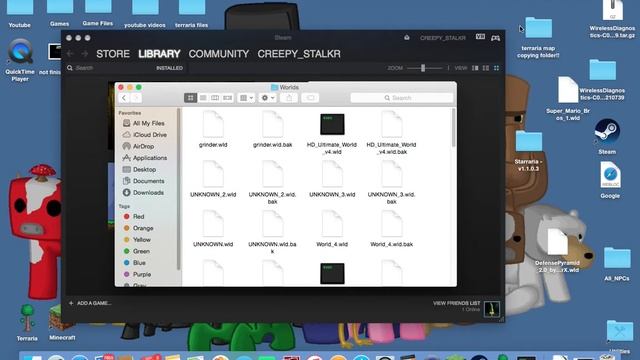Select the World_4.wld file
Viewport: 640px width, 360px height.
[x=332, y=229]
